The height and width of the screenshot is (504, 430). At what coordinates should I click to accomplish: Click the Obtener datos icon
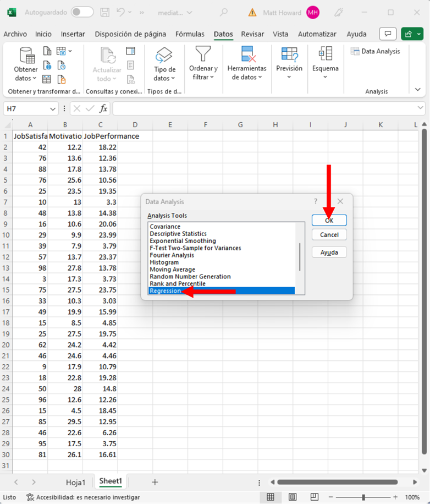click(x=26, y=56)
